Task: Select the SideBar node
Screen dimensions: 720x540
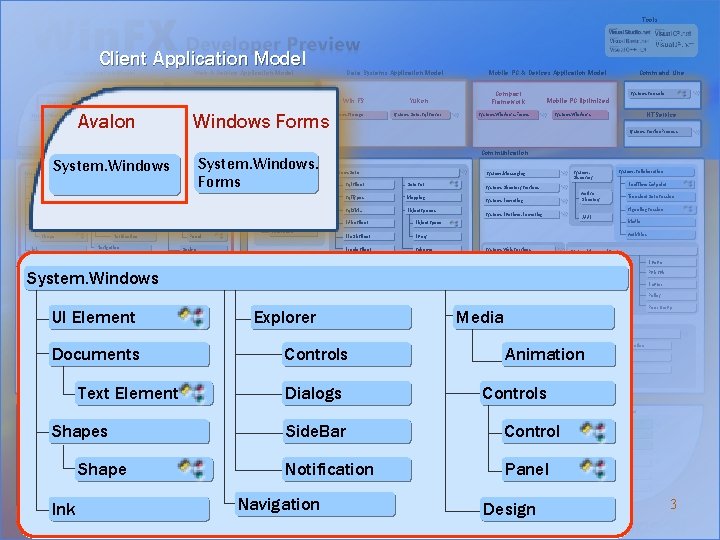Action: tap(347, 431)
